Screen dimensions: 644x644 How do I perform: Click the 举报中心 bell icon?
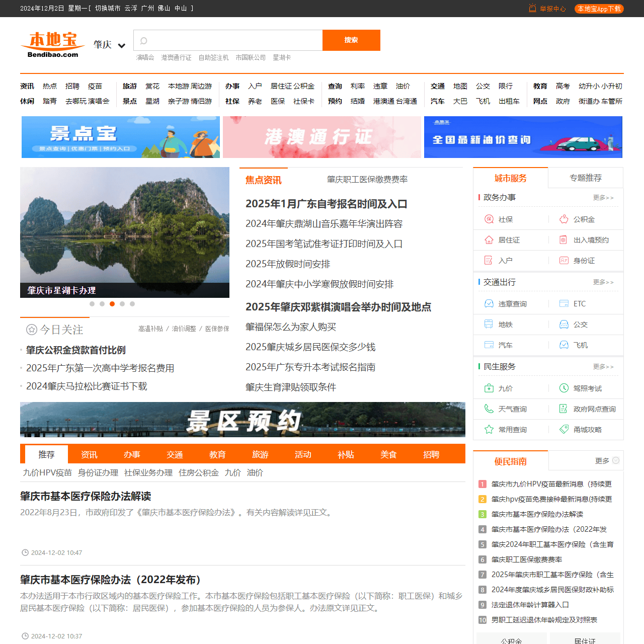point(533,9)
